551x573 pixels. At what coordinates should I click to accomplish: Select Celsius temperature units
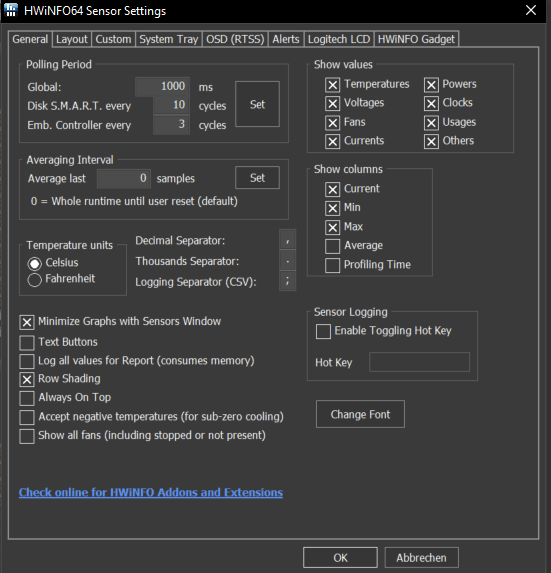tap(53, 263)
